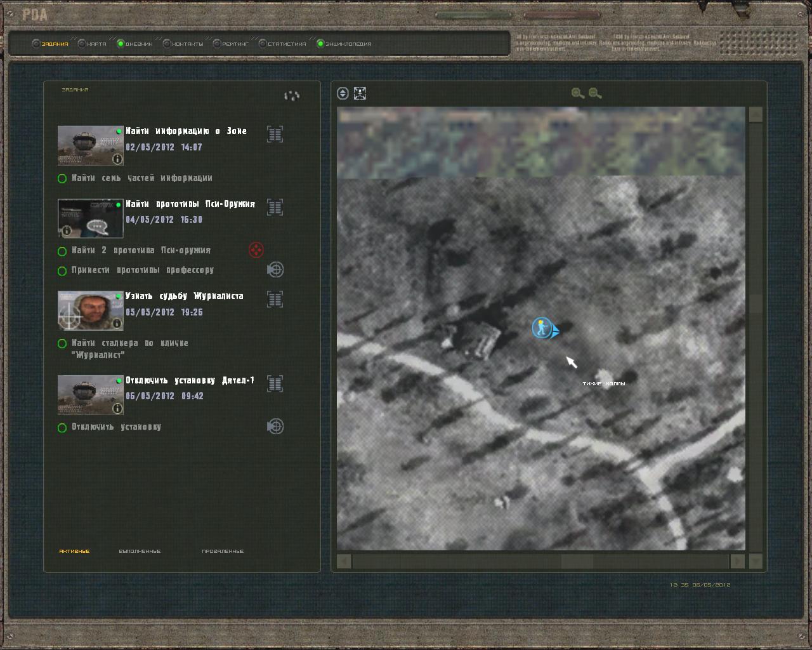Click the Зоне task thumbnail image

[90, 145]
